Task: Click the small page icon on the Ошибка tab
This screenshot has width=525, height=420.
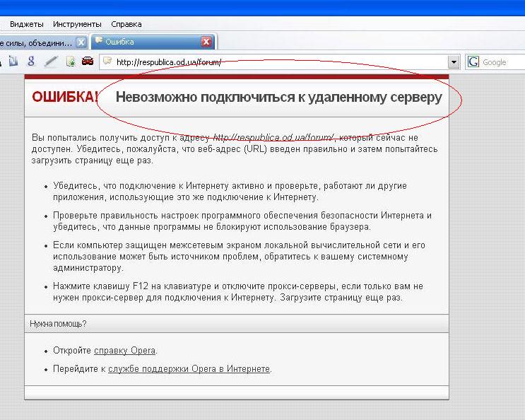Action: (x=99, y=41)
